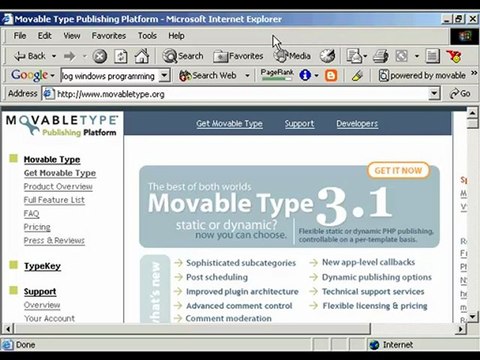Click the vertical scrollbar up arrow
Image resolution: width=480 pixels, height=360 pixels.
(472, 113)
